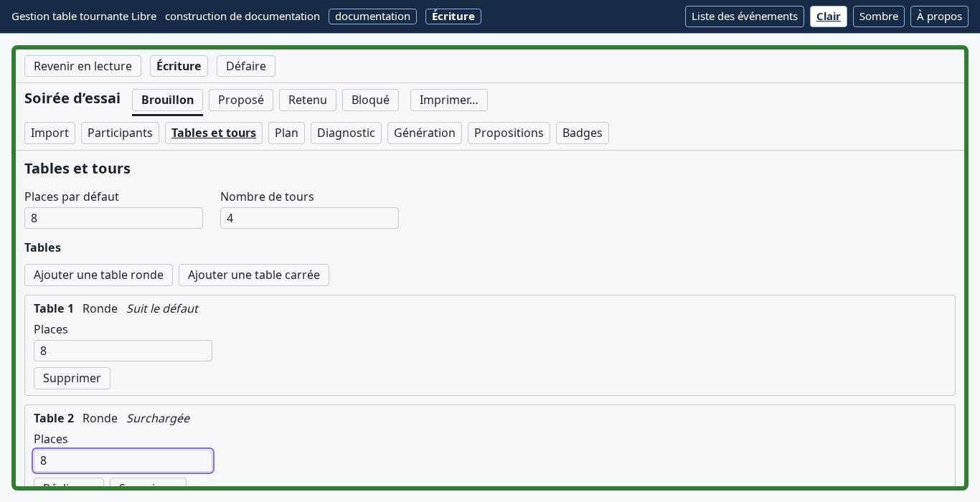Open the À propos page
Viewport: 980px width, 502px height.
[x=939, y=16]
